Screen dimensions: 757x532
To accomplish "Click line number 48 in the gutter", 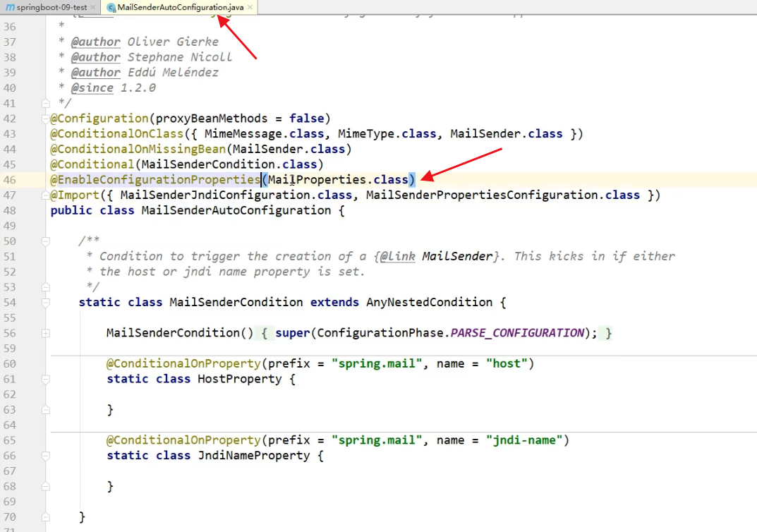I will [x=10, y=210].
